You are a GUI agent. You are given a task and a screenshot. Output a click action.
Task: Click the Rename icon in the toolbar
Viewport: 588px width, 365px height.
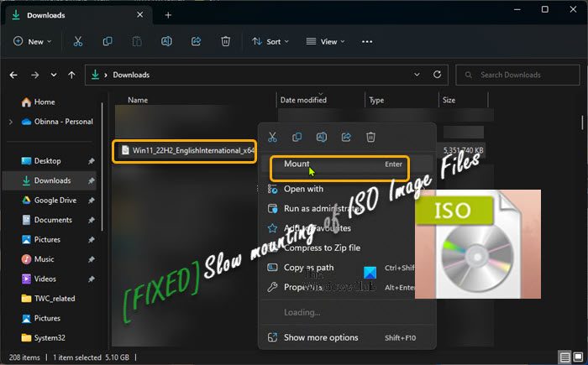[166, 42]
